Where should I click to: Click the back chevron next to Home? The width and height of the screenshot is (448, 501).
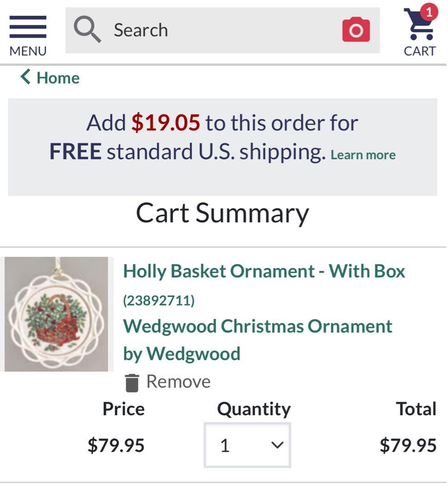coord(26,77)
